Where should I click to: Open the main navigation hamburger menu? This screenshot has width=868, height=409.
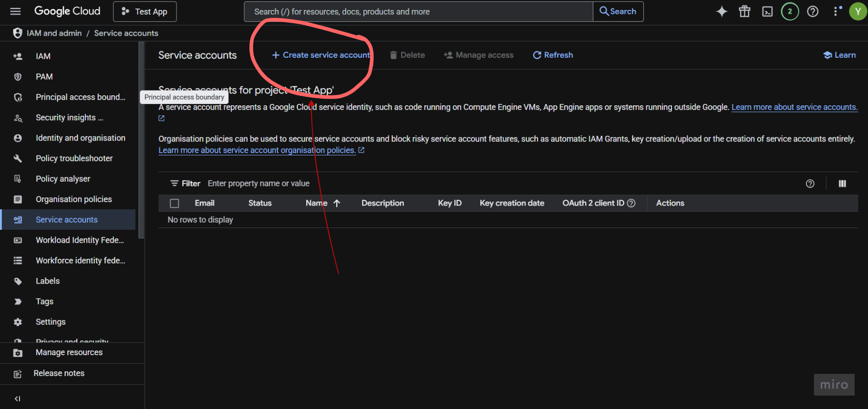[x=16, y=11]
